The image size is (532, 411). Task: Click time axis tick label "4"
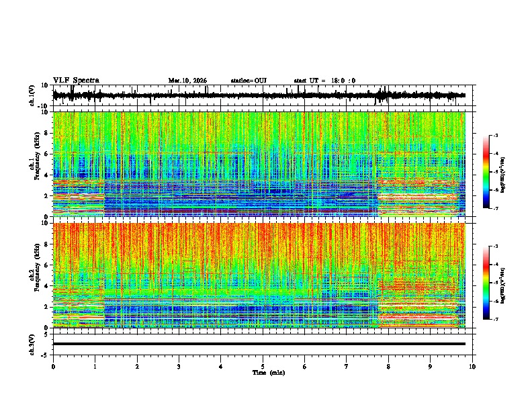point(221,367)
